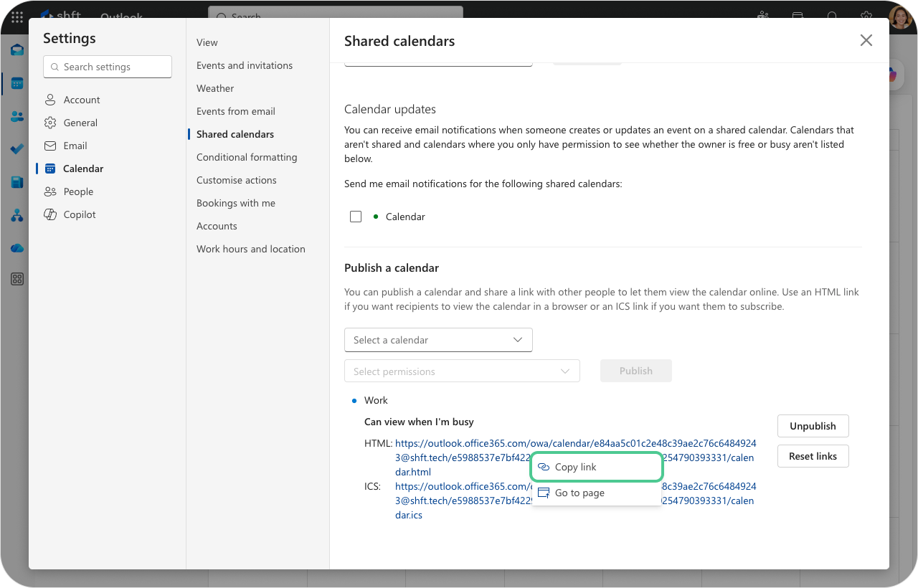
Task: Expand the Select a calendar dropdown
Action: coord(438,340)
